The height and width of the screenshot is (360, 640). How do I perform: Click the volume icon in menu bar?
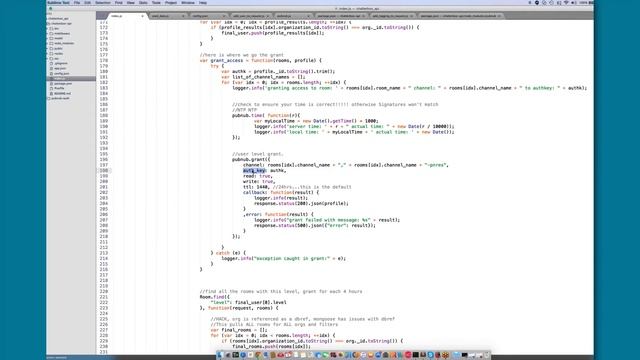tap(573, 2)
